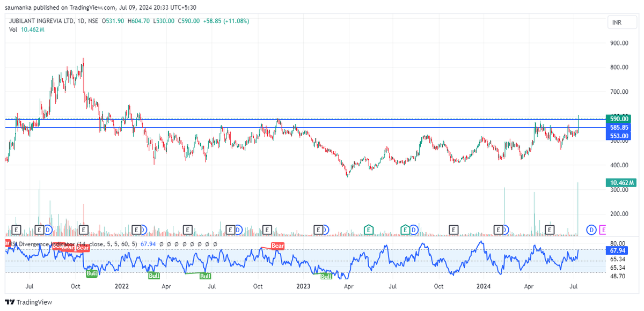Screen dimensions: 644x311
Task: Click the C590.00 close value in legend
Action: [x=188, y=21]
